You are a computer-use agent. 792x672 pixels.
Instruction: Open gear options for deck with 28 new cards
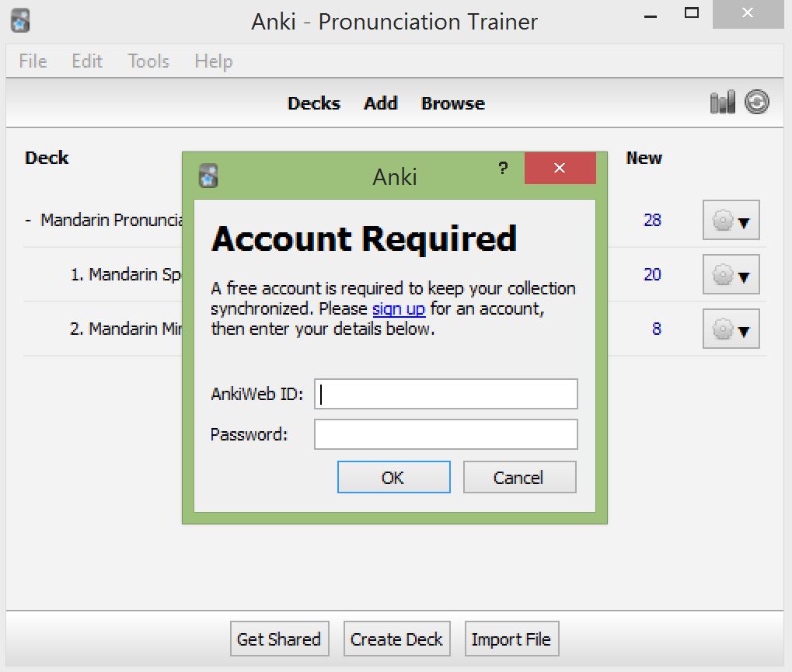(x=731, y=221)
